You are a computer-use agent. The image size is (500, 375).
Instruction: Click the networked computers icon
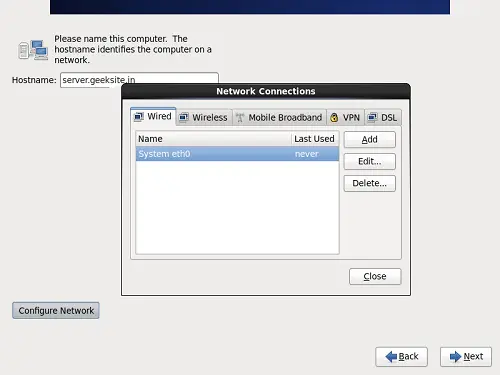coord(33,50)
